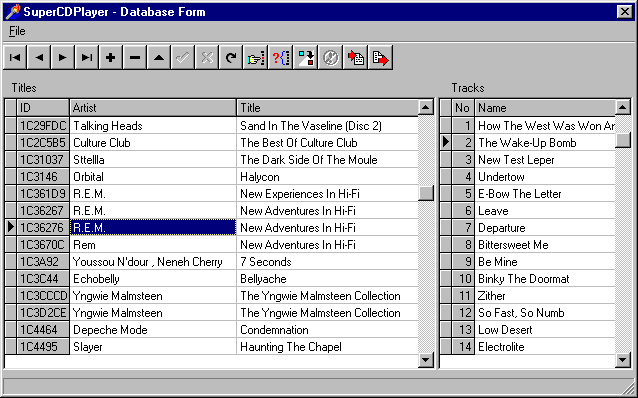Viewport: 638px width, 398px height.
Task: Click the Name column header in Tracks
Action: tap(545, 108)
